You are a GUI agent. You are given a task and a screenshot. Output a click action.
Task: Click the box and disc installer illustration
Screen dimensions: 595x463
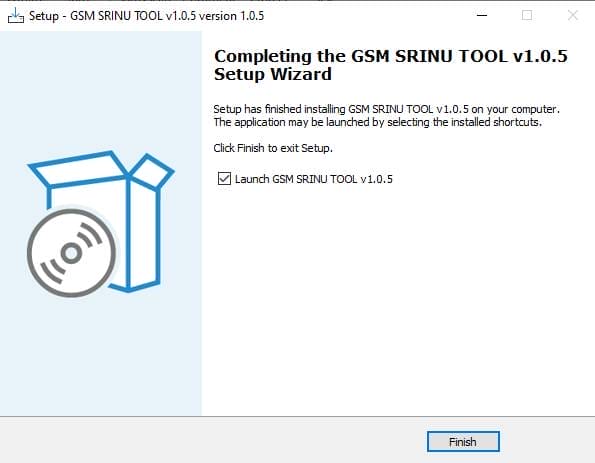[101, 224]
